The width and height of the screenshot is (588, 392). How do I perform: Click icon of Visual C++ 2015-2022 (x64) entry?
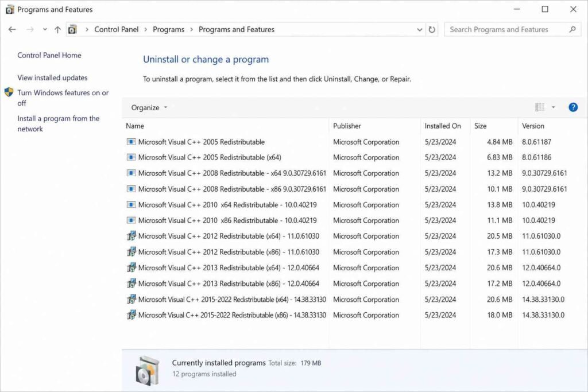tap(131, 300)
